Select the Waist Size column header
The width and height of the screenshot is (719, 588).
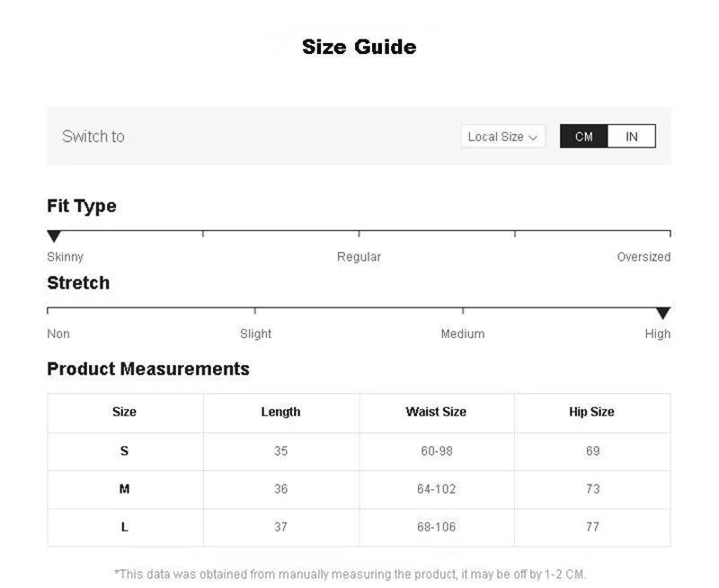pyautogui.click(x=436, y=412)
